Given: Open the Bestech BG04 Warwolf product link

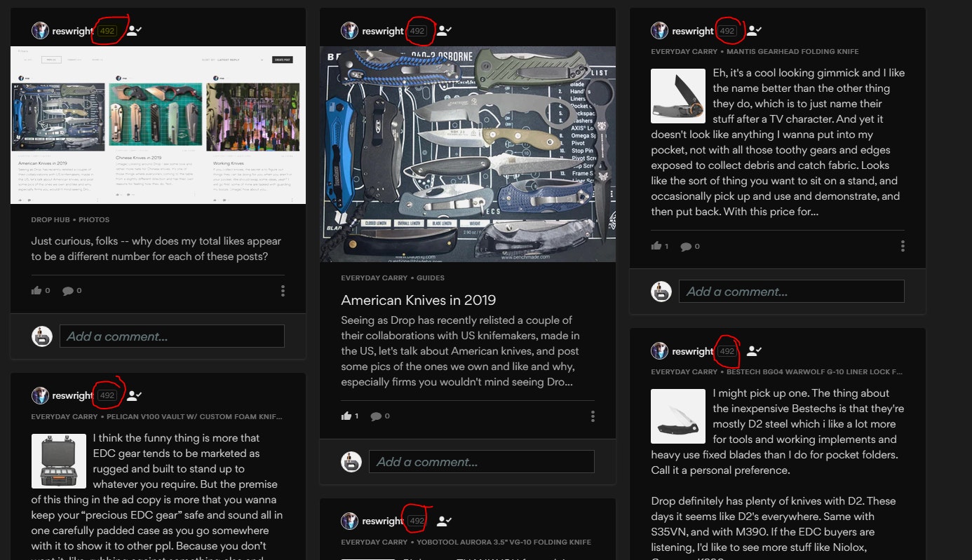Looking at the screenshot, I should pos(814,372).
